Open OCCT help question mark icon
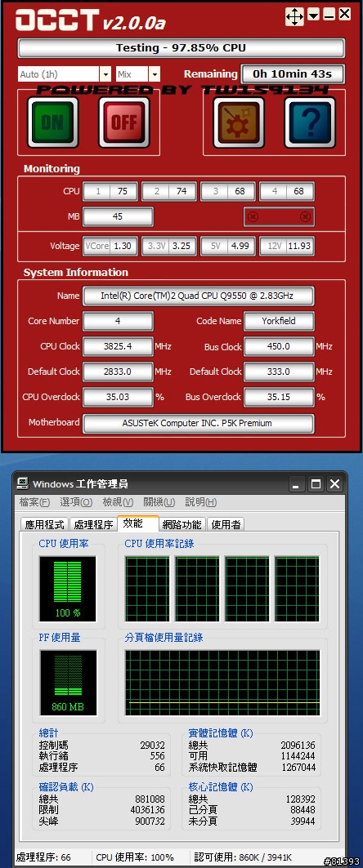This screenshot has width=363, height=868. (x=310, y=122)
